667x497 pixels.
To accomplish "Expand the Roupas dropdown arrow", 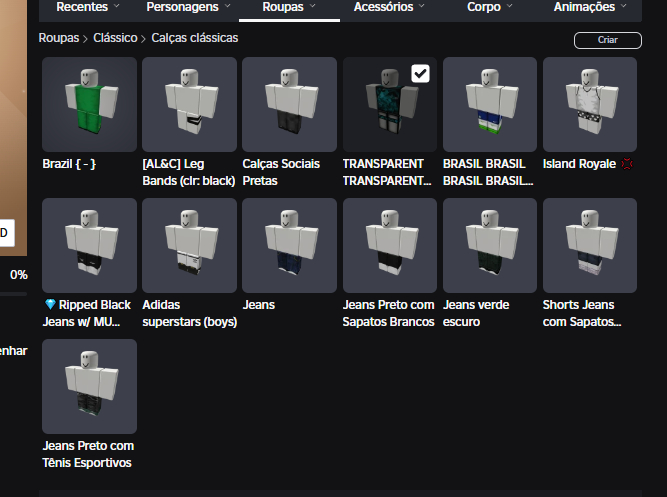I will [x=313, y=6].
